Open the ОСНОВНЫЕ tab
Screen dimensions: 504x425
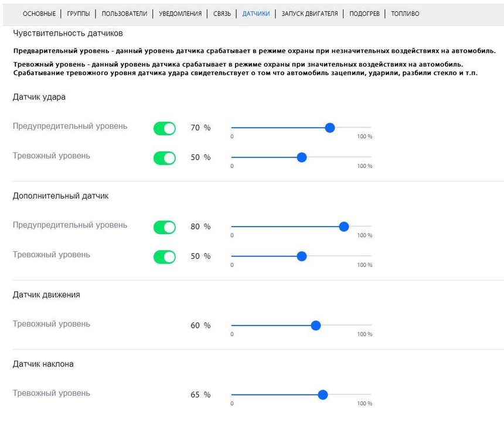[39, 13]
